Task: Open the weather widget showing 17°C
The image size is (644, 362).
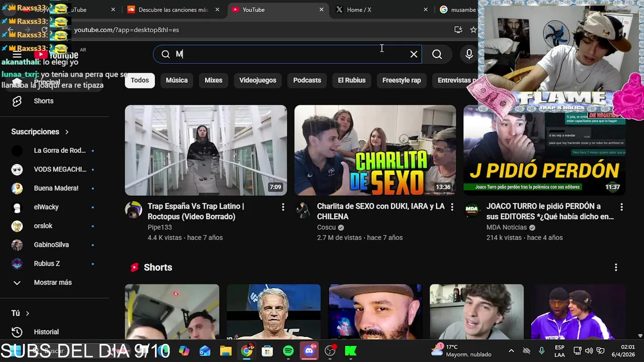Action: click(x=461, y=350)
